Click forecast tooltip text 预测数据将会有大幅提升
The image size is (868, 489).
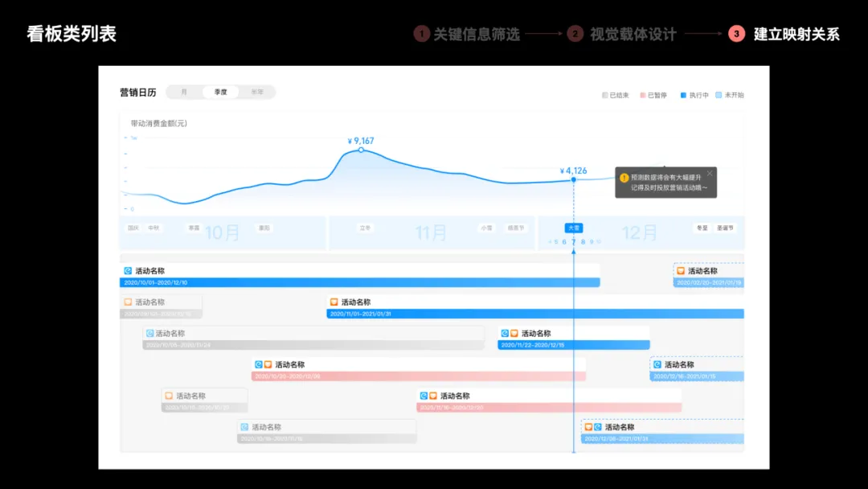(x=666, y=178)
